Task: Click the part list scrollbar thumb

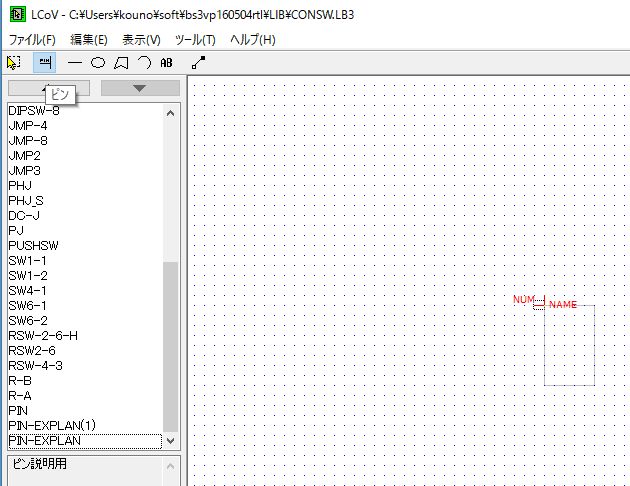Action: (170, 347)
